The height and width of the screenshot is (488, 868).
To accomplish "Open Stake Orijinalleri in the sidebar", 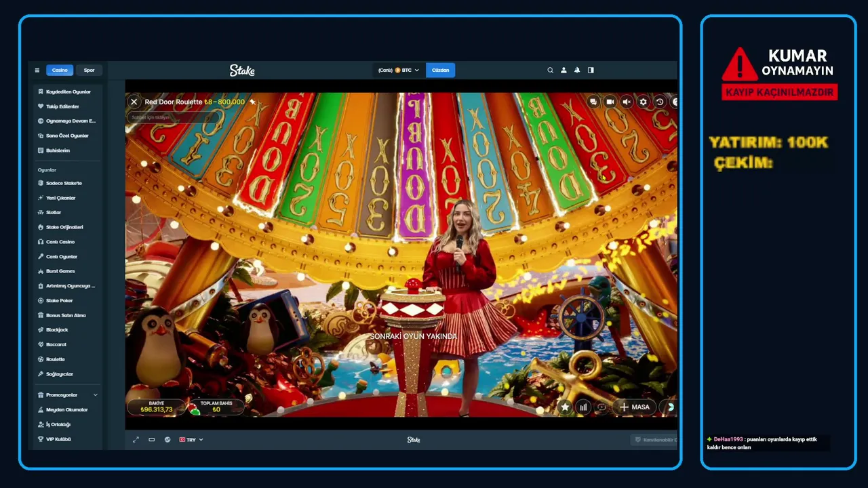I will (x=68, y=227).
